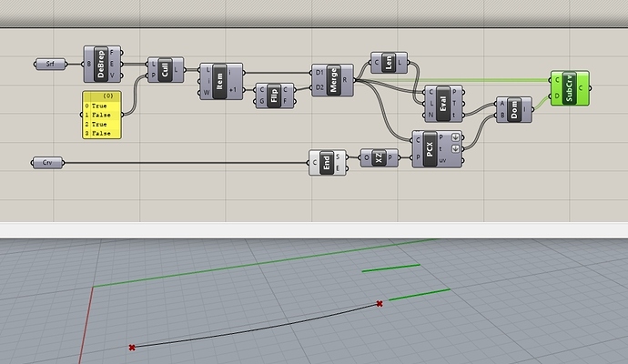
Task: Select the Crv parameter node
Action: tap(47, 163)
